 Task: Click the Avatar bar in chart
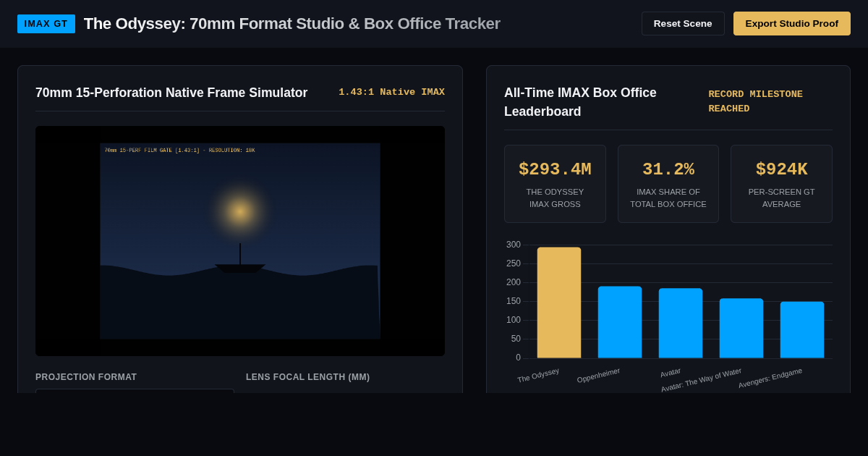point(681,324)
